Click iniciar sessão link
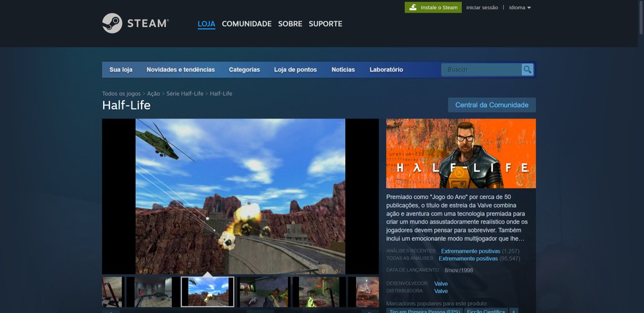This screenshot has width=644, height=313. 482,7
